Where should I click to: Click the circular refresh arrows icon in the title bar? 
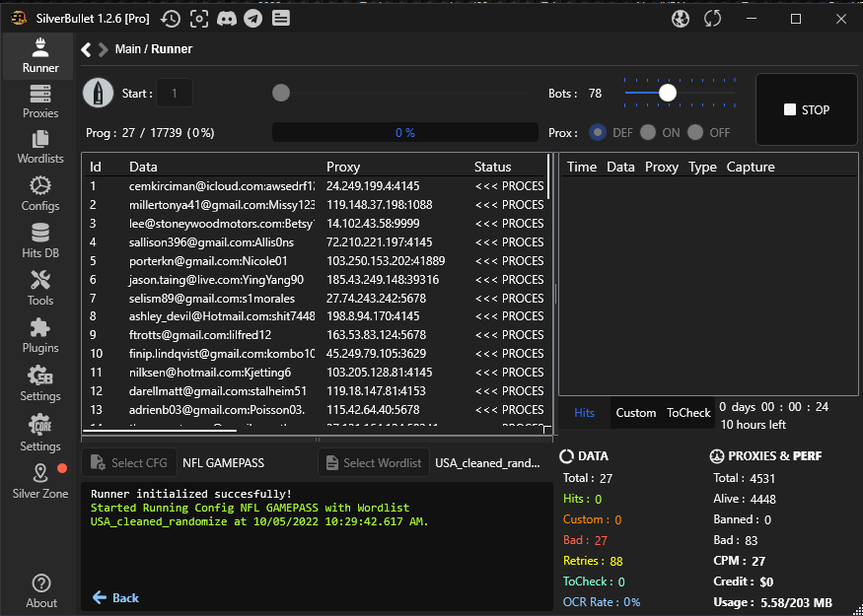tap(713, 19)
